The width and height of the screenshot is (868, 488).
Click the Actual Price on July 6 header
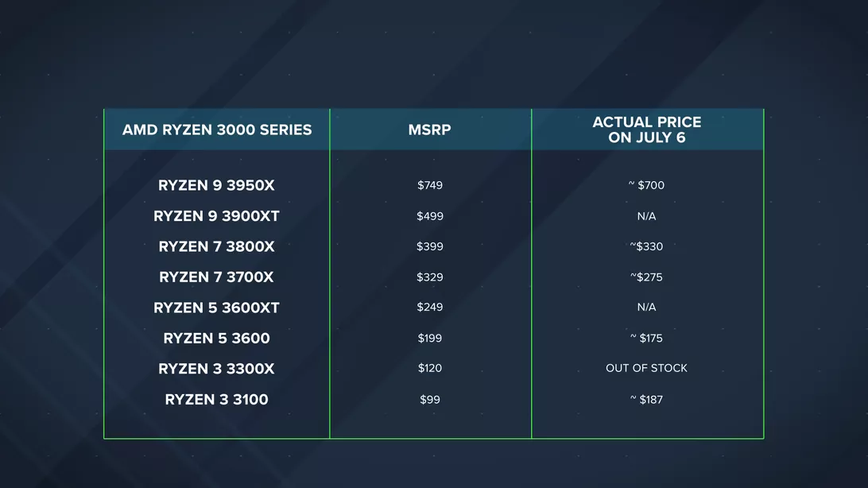[x=647, y=130]
